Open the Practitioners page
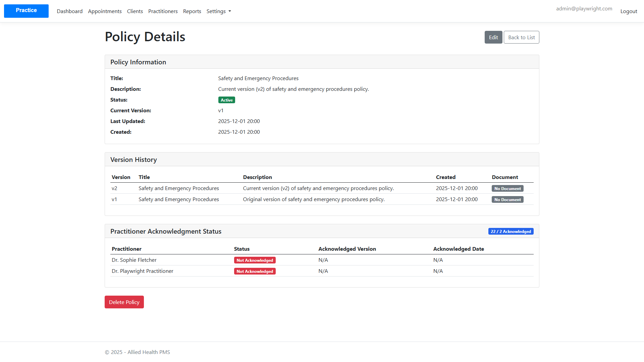 coord(163,11)
